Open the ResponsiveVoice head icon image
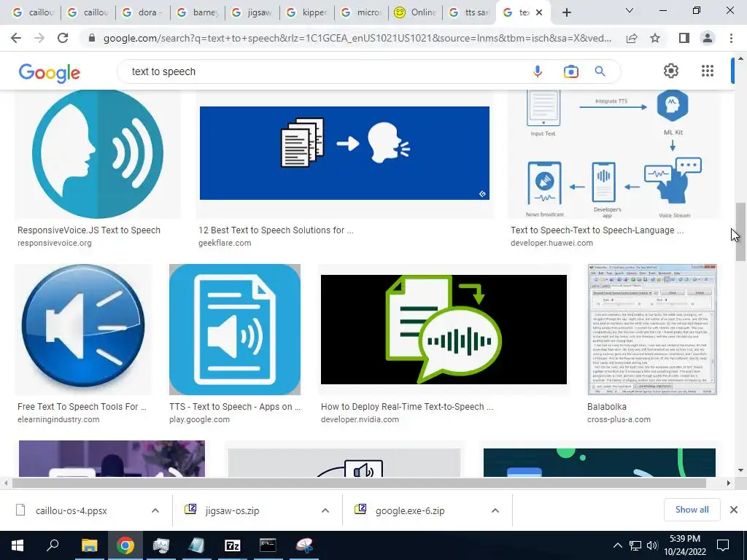This screenshot has width=747, height=560. click(x=98, y=154)
